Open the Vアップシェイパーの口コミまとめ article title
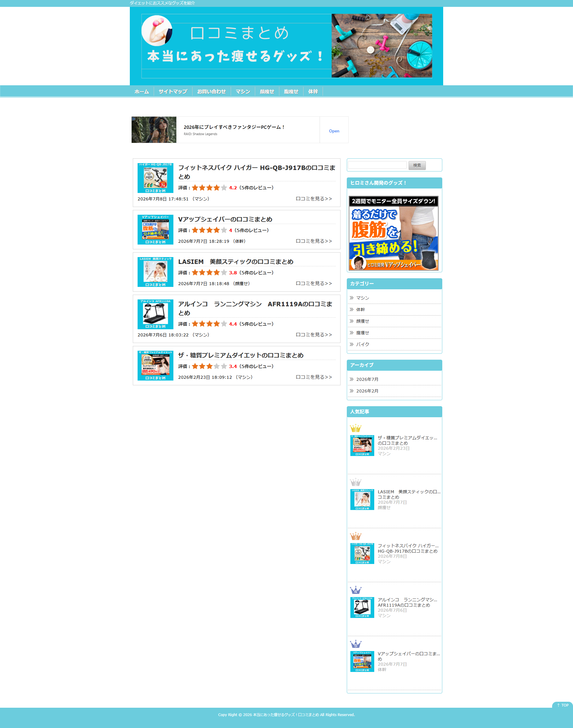 tap(225, 219)
